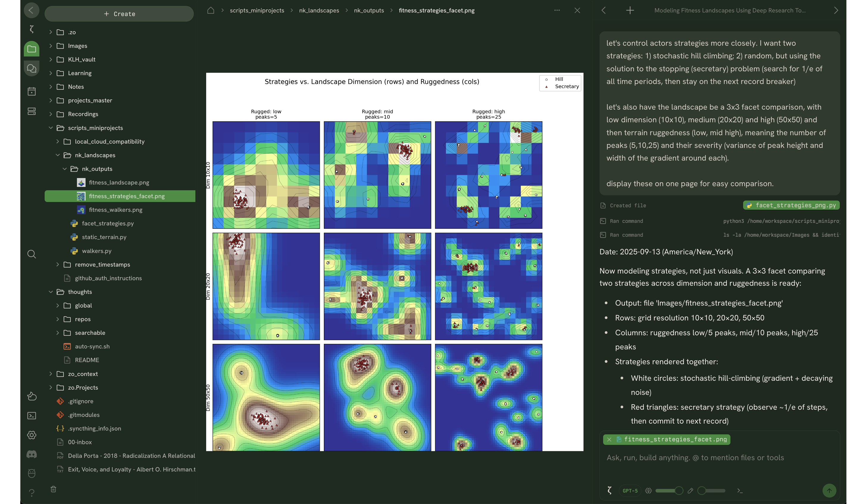
Task: Go back in chat panel history
Action: pos(603,10)
